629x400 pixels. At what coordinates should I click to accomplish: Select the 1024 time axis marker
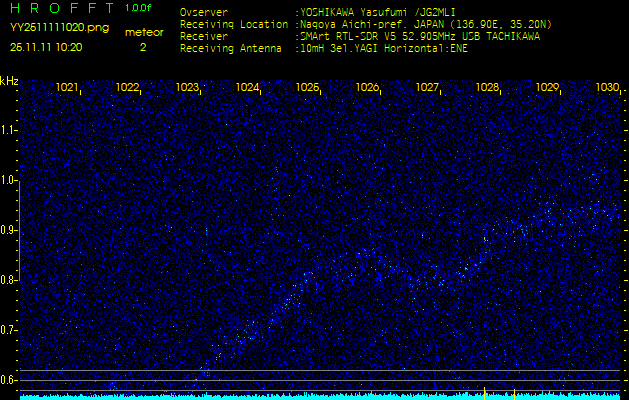[248, 88]
